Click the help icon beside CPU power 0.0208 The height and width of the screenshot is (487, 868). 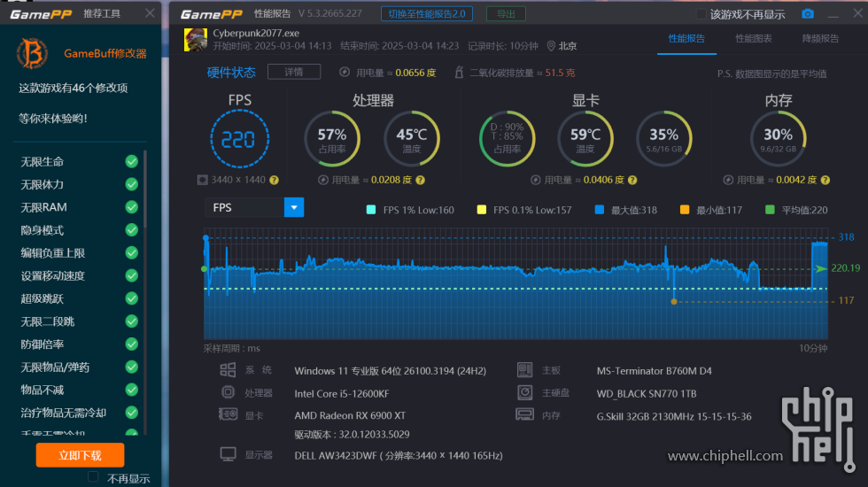(x=420, y=180)
